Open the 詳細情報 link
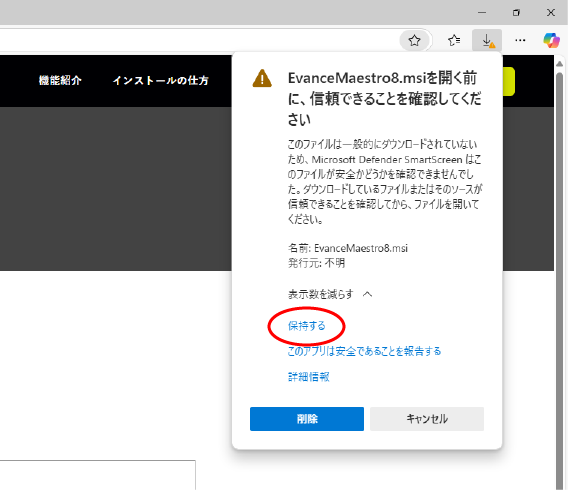This screenshot has width=568, height=490. (309, 377)
